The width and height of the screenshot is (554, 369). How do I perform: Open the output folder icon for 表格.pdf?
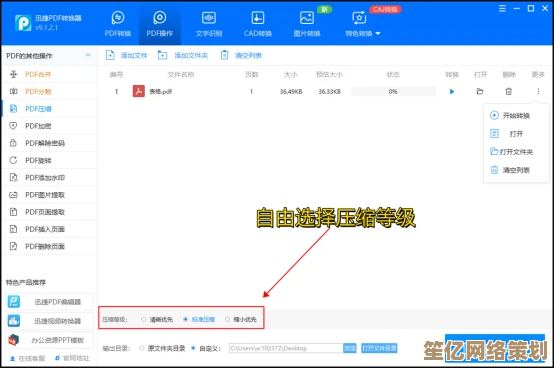[x=480, y=92]
